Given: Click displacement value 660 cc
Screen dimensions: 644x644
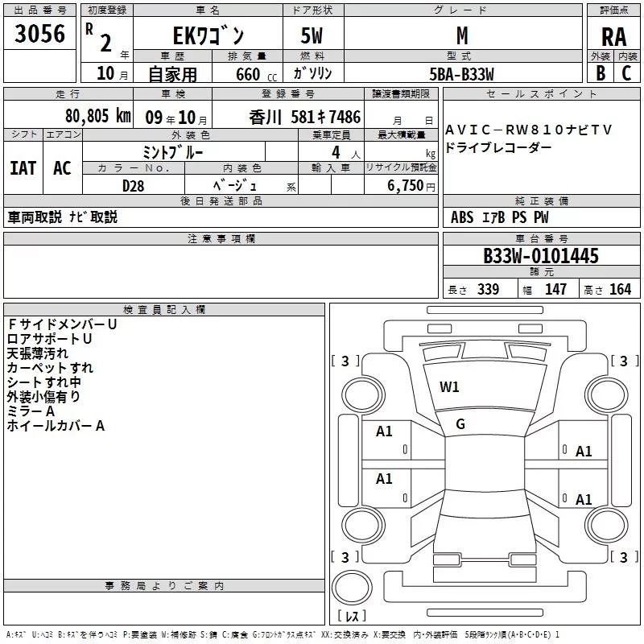Looking at the screenshot, I should point(256,75).
